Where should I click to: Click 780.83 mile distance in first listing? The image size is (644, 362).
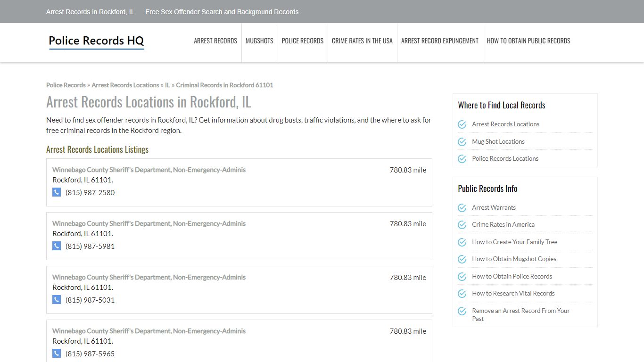pyautogui.click(x=408, y=170)
